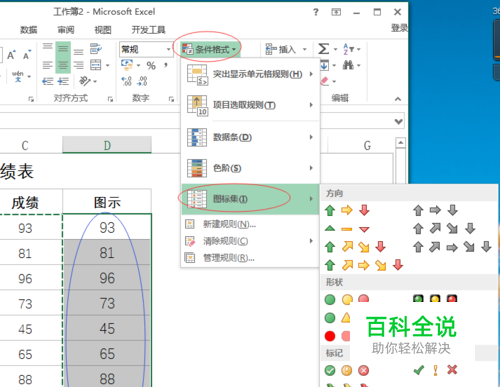Choose the five gray arrows icon set
500x387 pixels.
pyautogui.click(x=452, y=247)
